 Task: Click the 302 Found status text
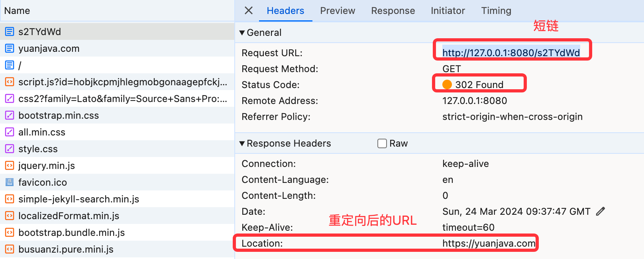[479, 85]
